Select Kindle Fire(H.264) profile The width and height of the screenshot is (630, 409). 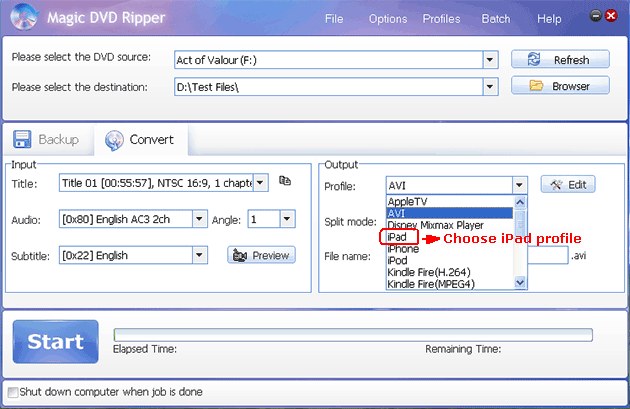449,272
